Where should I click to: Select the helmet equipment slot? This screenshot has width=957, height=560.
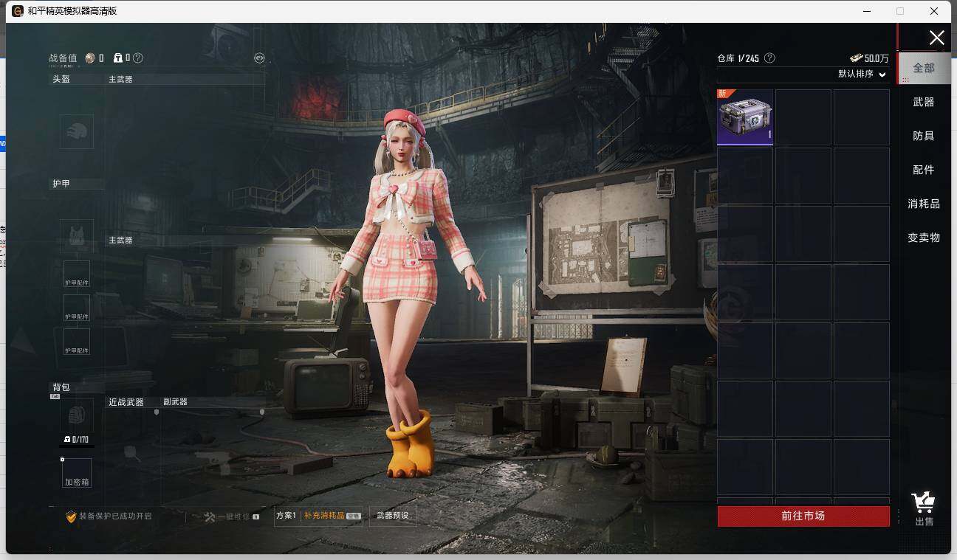point(77,131)
